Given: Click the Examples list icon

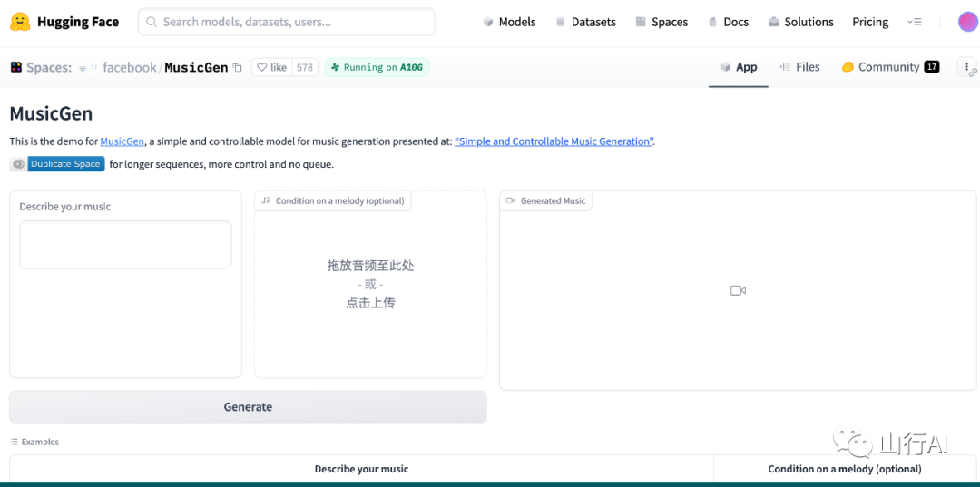Looking at the screenshot, I should click(x=15, y=442).
